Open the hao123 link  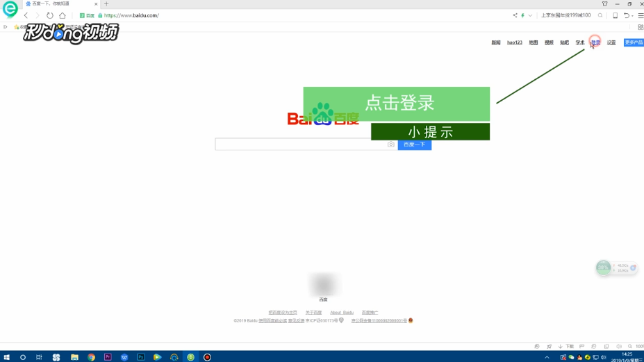[515, 42]
